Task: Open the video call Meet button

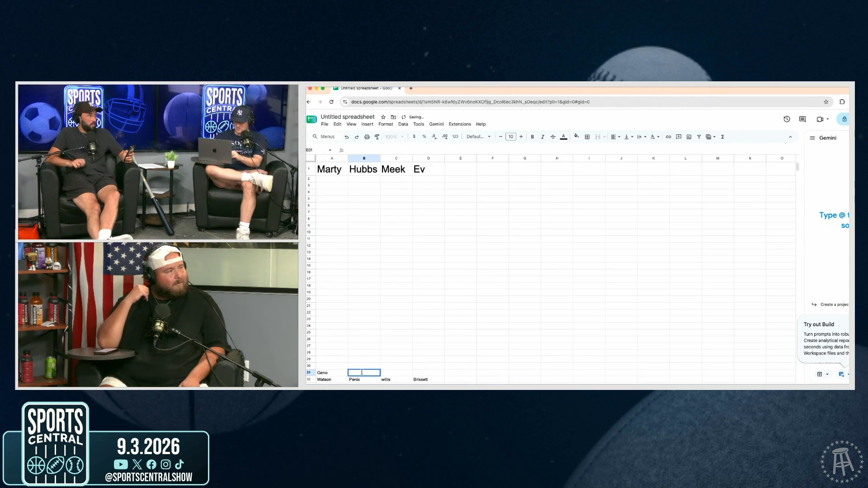Action: 823,119
